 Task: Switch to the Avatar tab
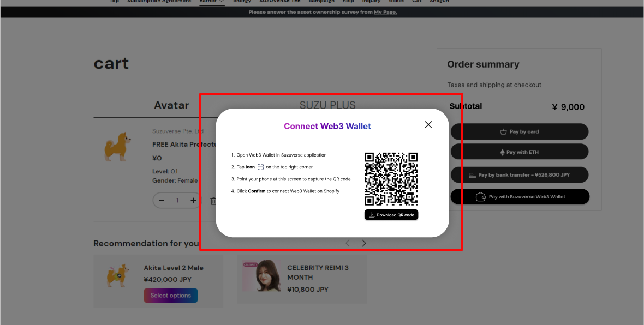pos(171,105)
